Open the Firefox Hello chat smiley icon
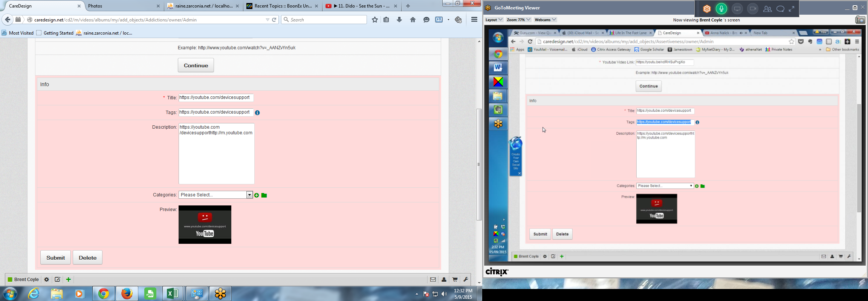The height and width of the screenshot is (301, 868). (426, 20)
